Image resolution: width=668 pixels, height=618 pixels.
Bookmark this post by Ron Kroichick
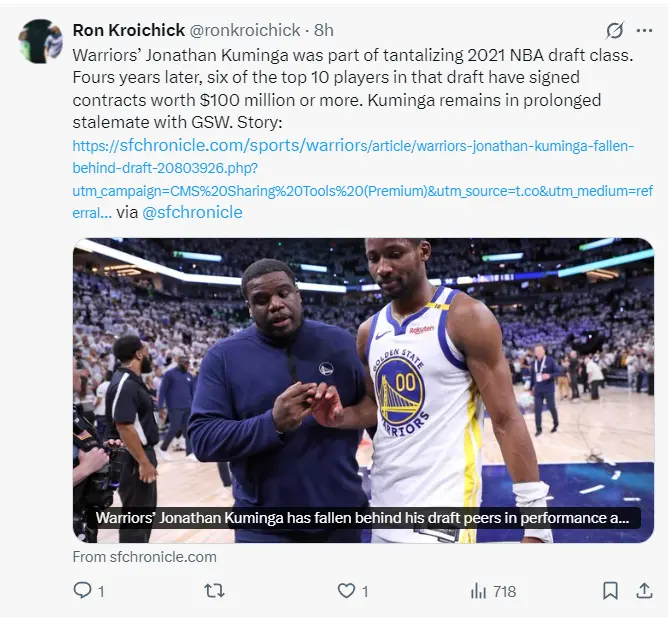pyautogui.click(x=610, y=591)
